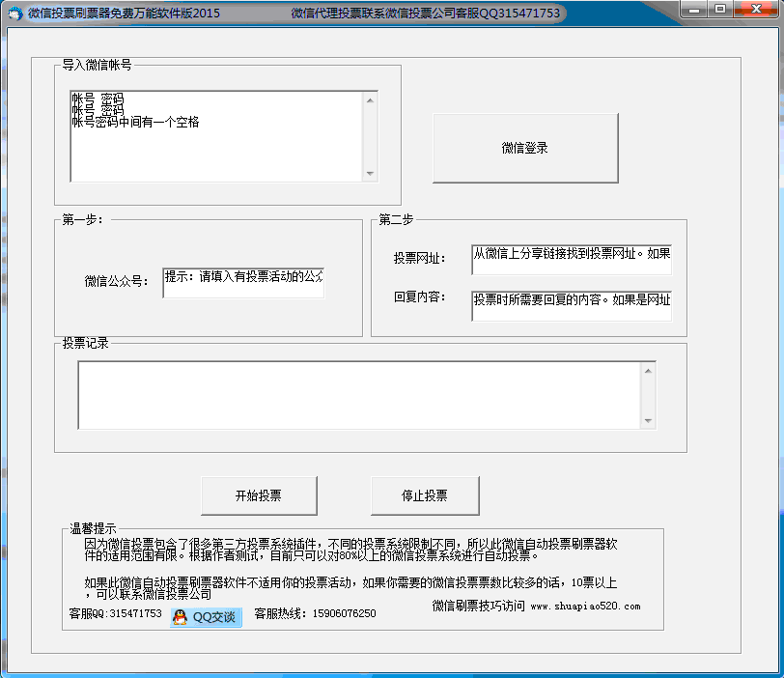Image resolution: width=784 pixels, height=678 pixels.
Task: Close the vote tool window
Action: [x=756, y=9]
